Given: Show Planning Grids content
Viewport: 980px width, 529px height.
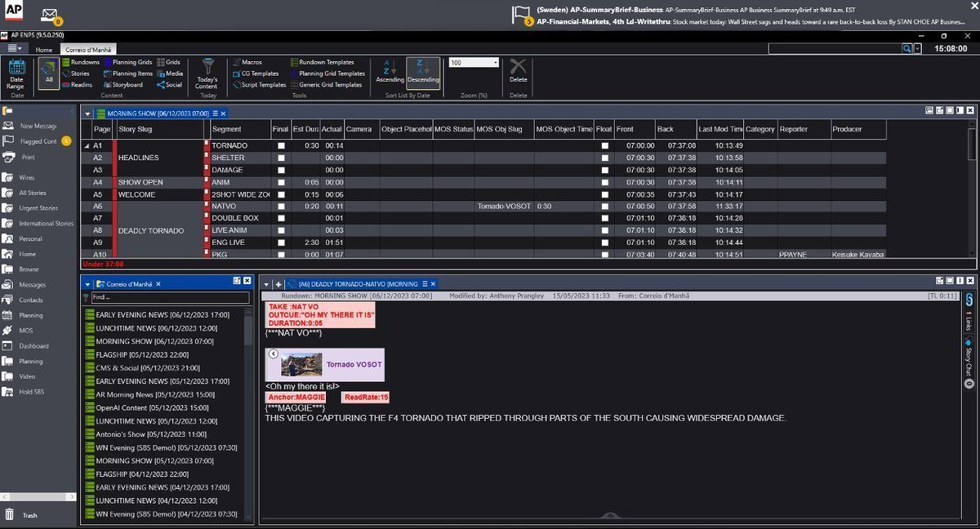Looking at the screenshot, I should 127,62.
